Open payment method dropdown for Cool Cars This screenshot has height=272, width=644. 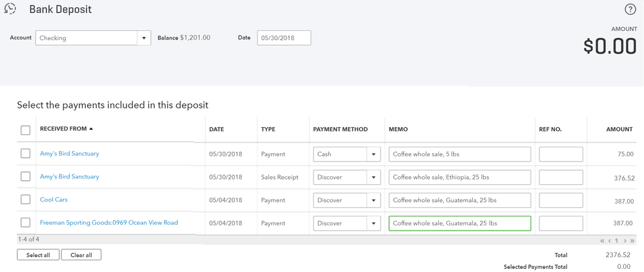(373, 200)
